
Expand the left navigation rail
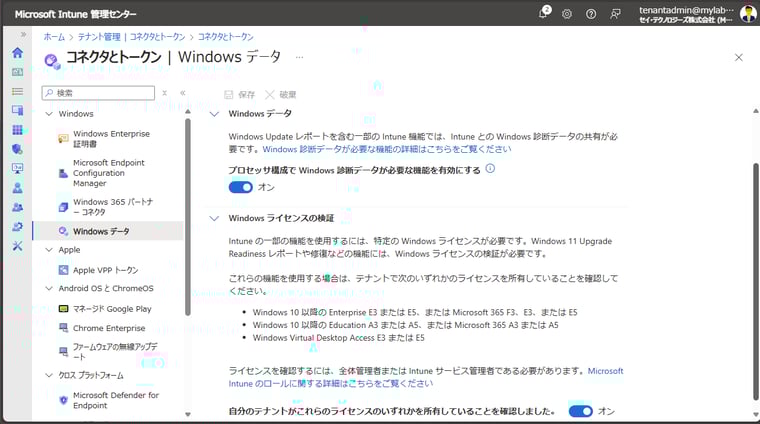23,34
